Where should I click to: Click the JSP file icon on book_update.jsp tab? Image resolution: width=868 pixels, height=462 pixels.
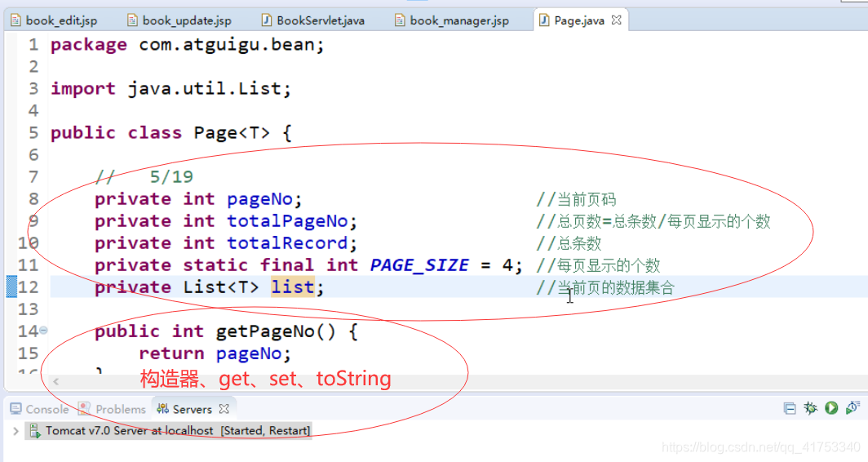(x=132, y=20)
